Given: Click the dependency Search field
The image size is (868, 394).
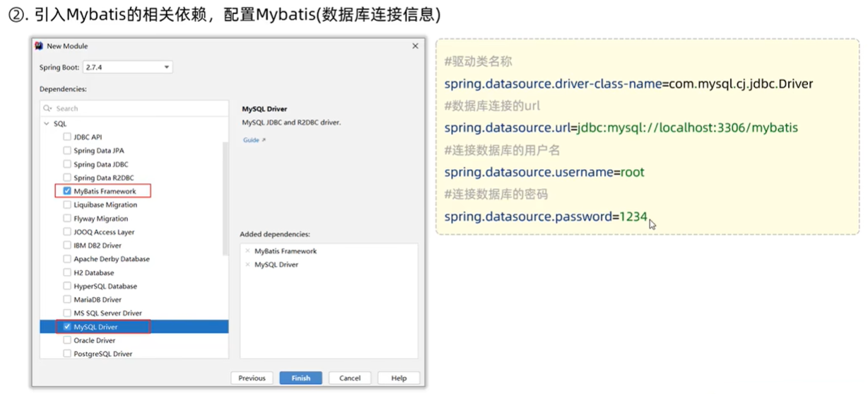Looking at the screenshot, I should (134, 108).
